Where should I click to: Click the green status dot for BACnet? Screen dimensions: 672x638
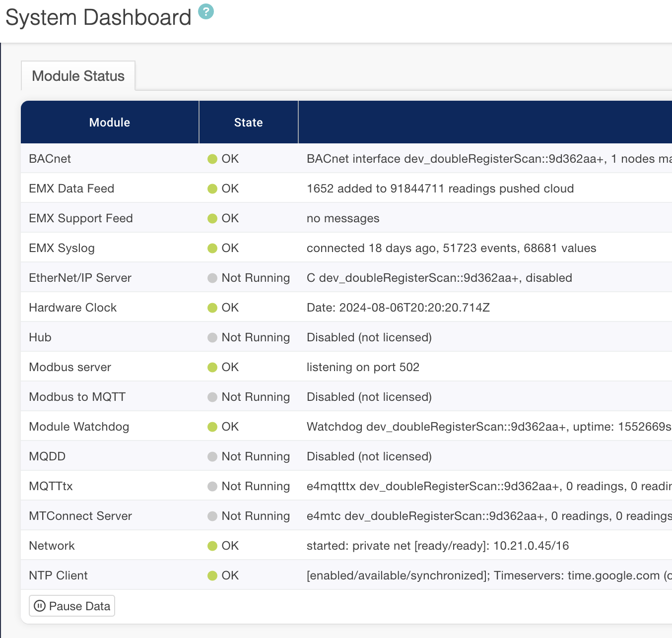212,159
